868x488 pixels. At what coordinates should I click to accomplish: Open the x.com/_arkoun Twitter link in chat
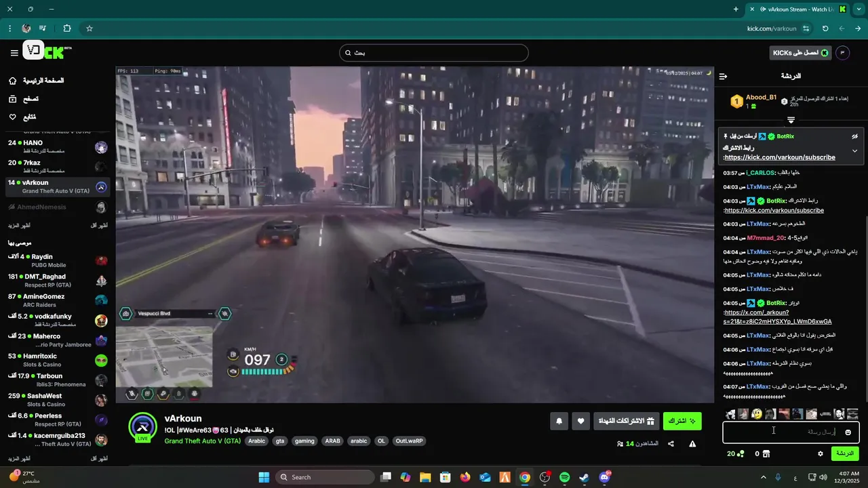tap(778, 317)
